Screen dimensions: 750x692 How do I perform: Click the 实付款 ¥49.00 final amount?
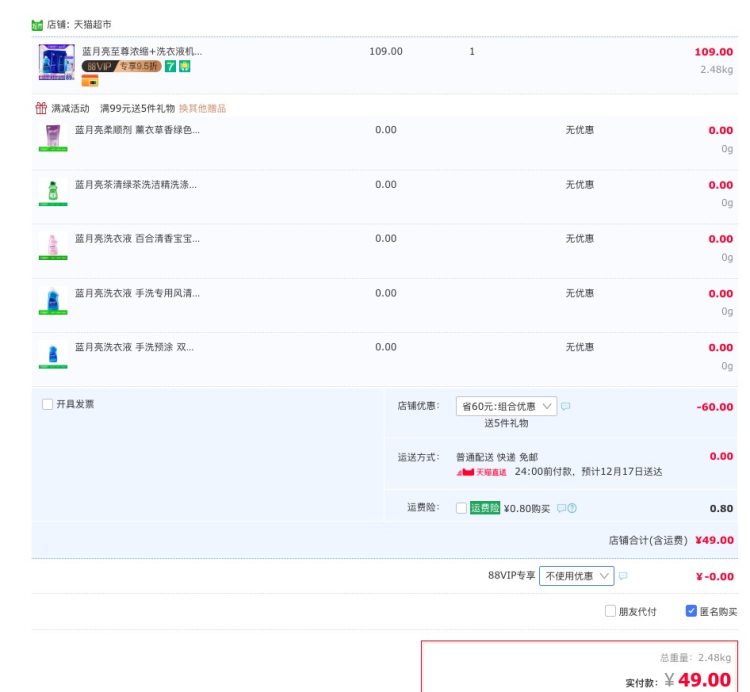coord(678,680)
